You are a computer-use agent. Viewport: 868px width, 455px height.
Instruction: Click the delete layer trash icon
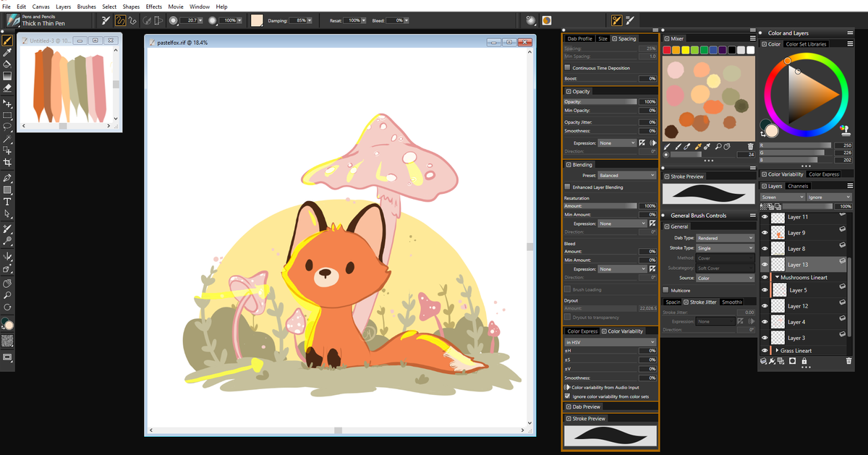coord(849,361)
